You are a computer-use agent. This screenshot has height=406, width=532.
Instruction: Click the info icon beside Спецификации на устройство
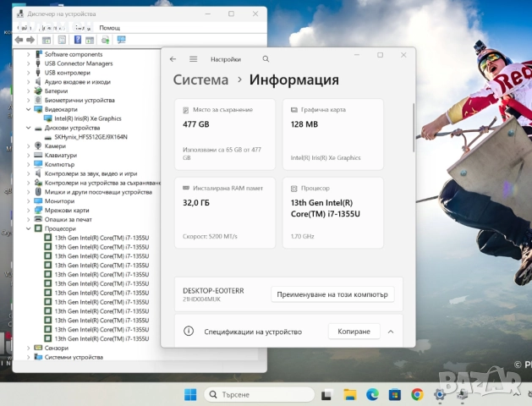pos(189,331)
